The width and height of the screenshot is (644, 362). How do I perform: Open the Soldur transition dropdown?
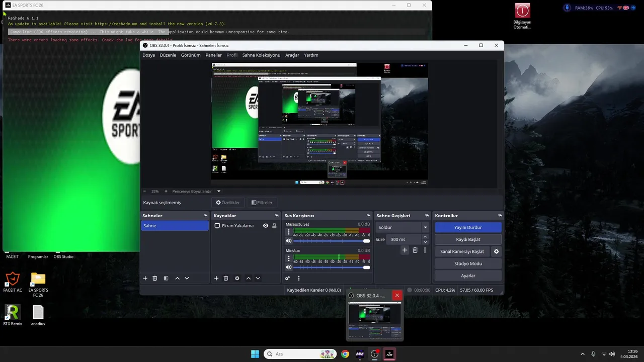[x=403, y=227]
